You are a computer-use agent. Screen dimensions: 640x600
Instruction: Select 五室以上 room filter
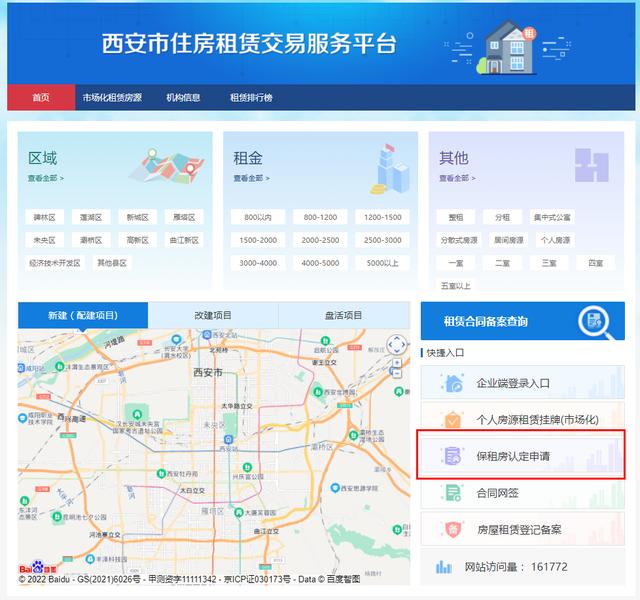click(456, 286)
